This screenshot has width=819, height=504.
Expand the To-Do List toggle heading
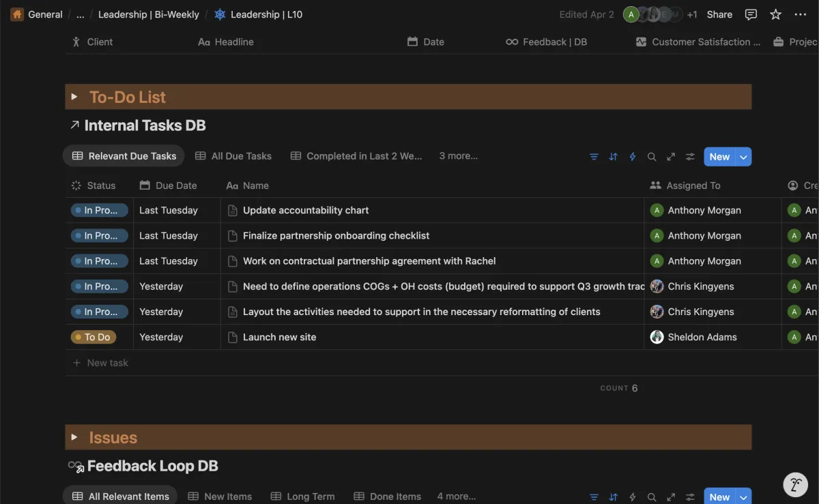74,97
